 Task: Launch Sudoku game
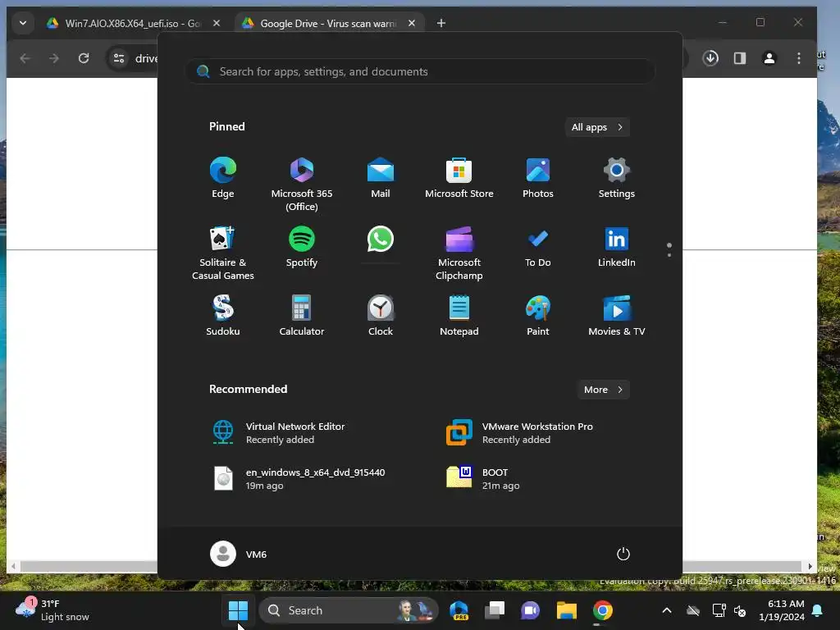click(x=223, y=316)
